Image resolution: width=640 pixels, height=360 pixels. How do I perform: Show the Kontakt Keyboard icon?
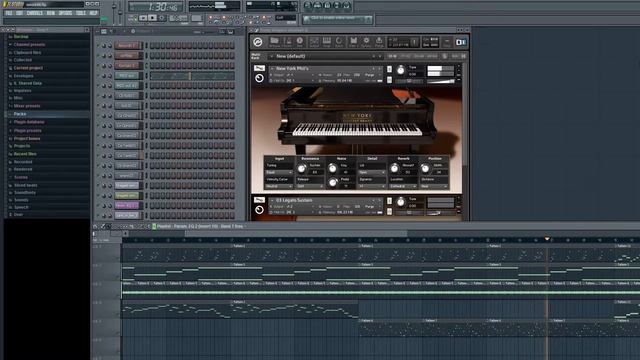coord(327,42)
